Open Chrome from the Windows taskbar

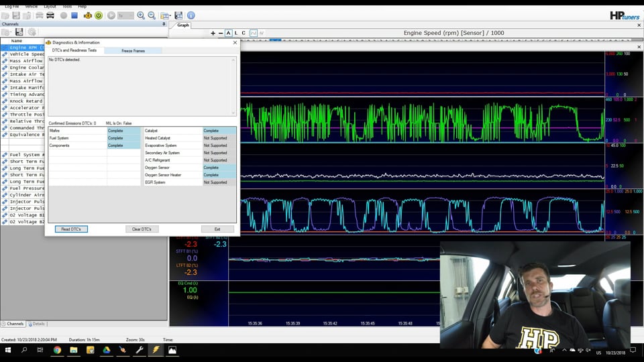click(57, 350)
